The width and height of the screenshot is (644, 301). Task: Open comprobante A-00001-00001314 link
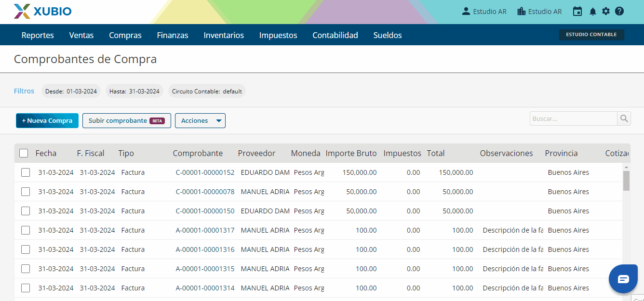(205, 288)
